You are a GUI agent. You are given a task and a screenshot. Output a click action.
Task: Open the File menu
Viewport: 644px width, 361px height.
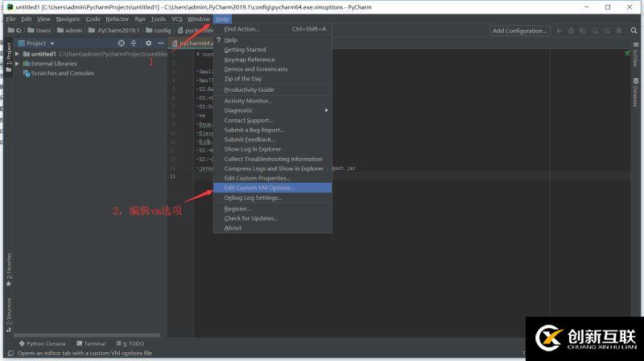[x=10, y=19]
